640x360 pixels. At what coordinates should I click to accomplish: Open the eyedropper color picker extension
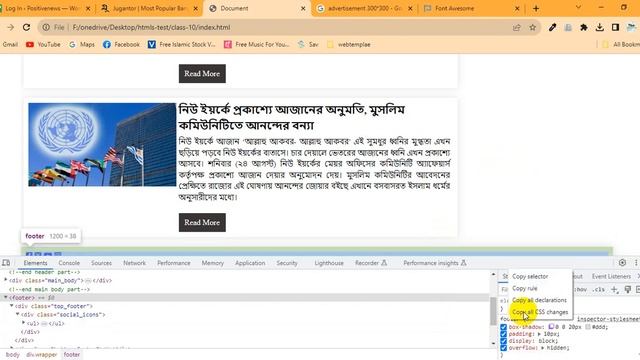[x=552, y=27]
